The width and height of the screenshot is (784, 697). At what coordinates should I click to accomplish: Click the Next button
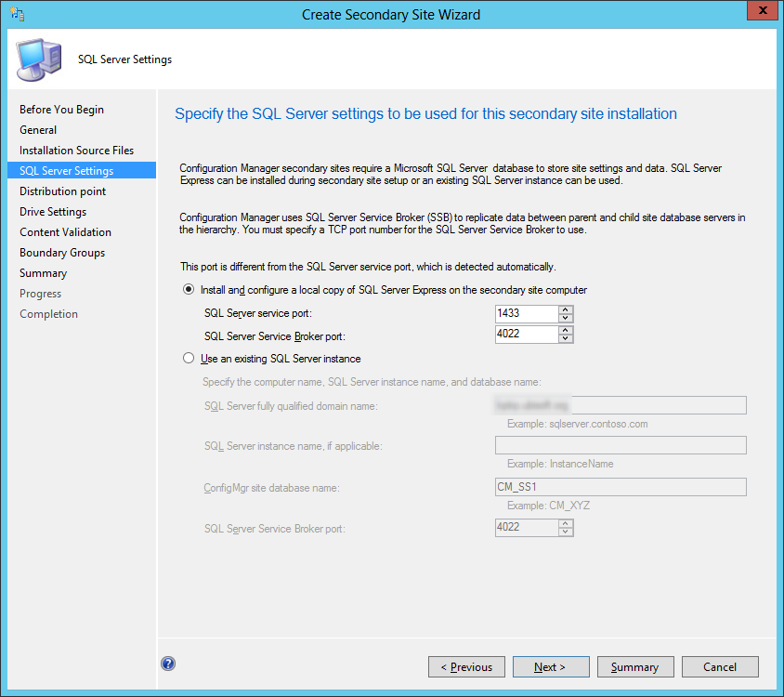(551, 667)
